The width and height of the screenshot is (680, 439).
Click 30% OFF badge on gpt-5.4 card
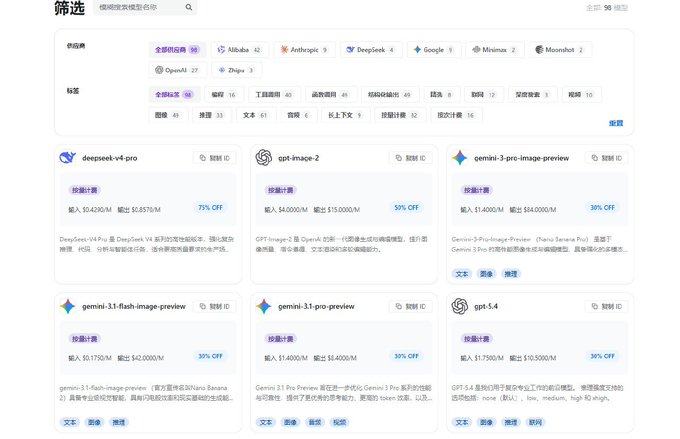pos(602,356)
